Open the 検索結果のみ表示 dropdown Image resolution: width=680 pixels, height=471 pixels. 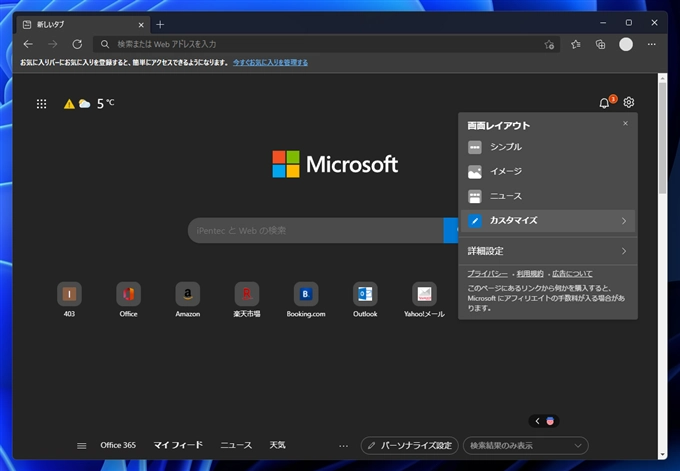(526, 445)
